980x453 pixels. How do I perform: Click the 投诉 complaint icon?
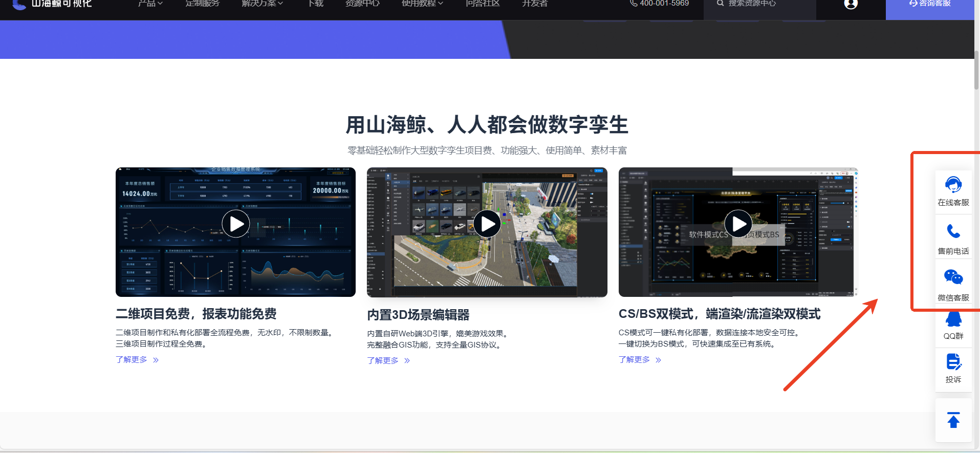tap(953, 362)
